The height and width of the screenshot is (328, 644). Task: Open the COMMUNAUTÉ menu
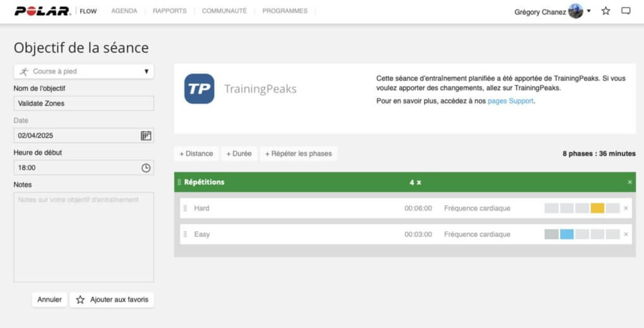pyautogui.click(x=224, y=11)
